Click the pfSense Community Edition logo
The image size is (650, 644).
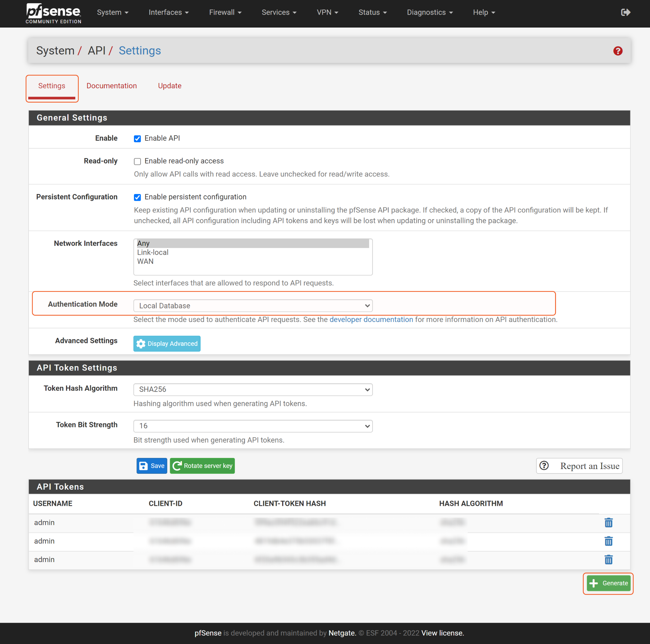pos(54,13)
